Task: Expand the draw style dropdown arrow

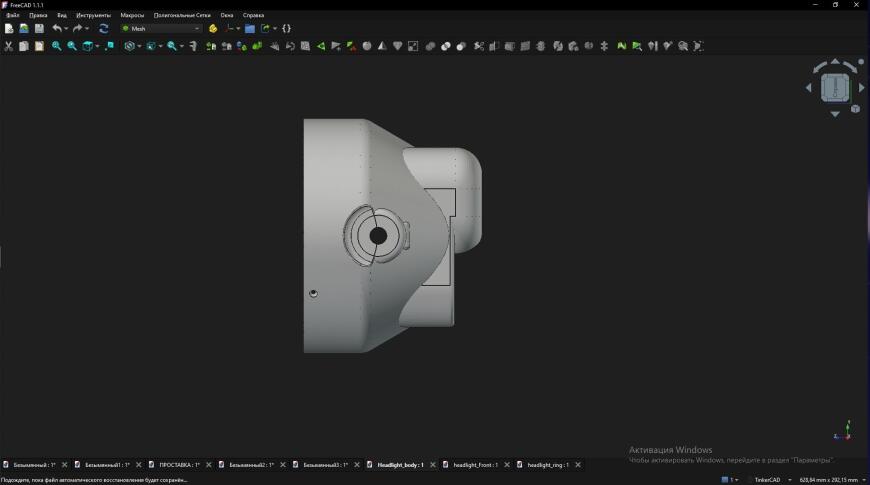Action: tap(139, 47)
